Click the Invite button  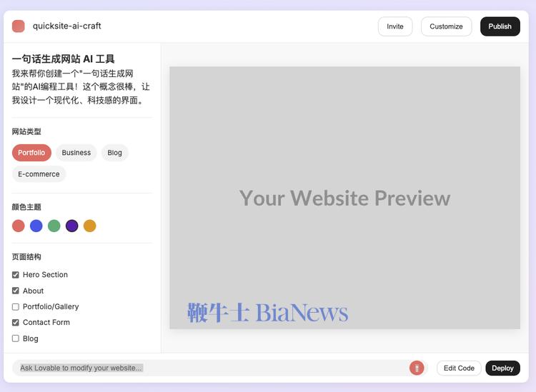(394, 26)
